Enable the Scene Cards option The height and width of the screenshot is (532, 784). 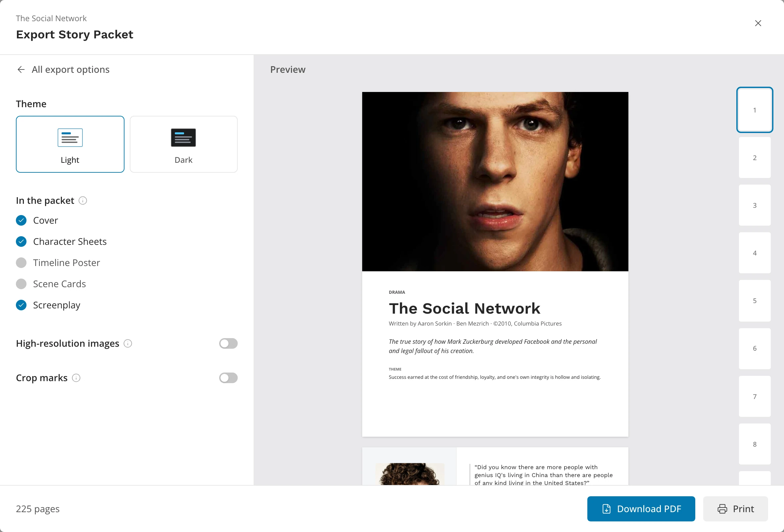point(21,284)
